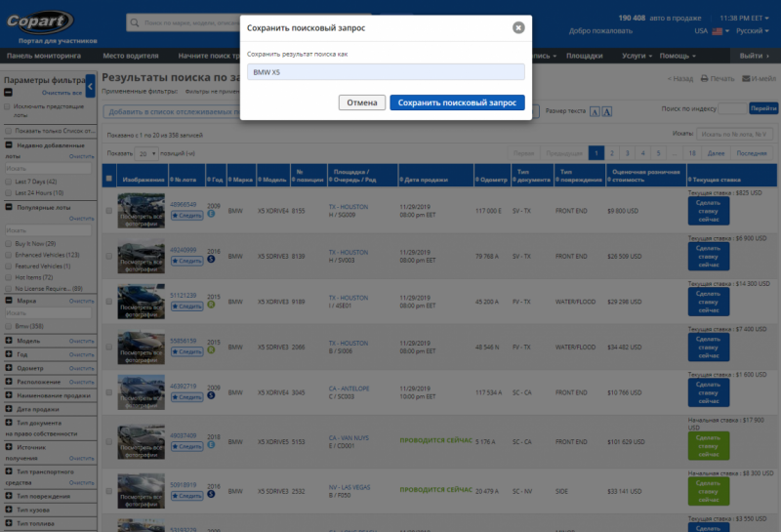Expand the Одометр filter section
Screen dimensions: 781x532
pos(9,368)
